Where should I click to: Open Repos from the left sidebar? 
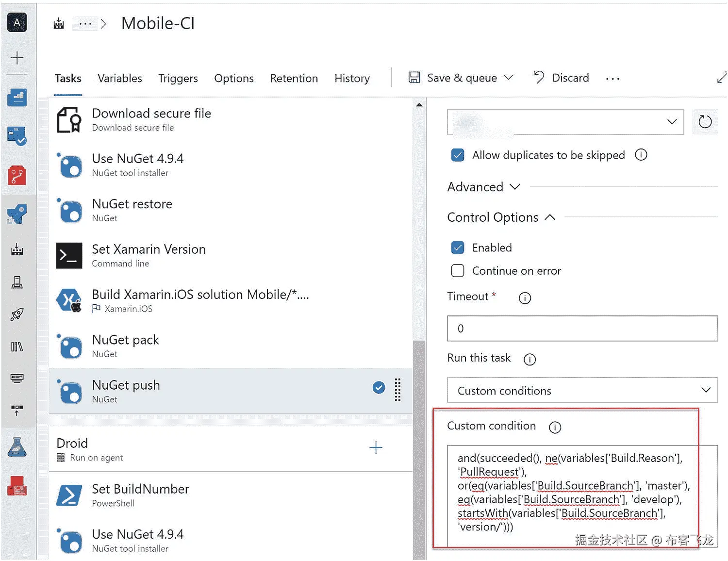tap(17, 176)
